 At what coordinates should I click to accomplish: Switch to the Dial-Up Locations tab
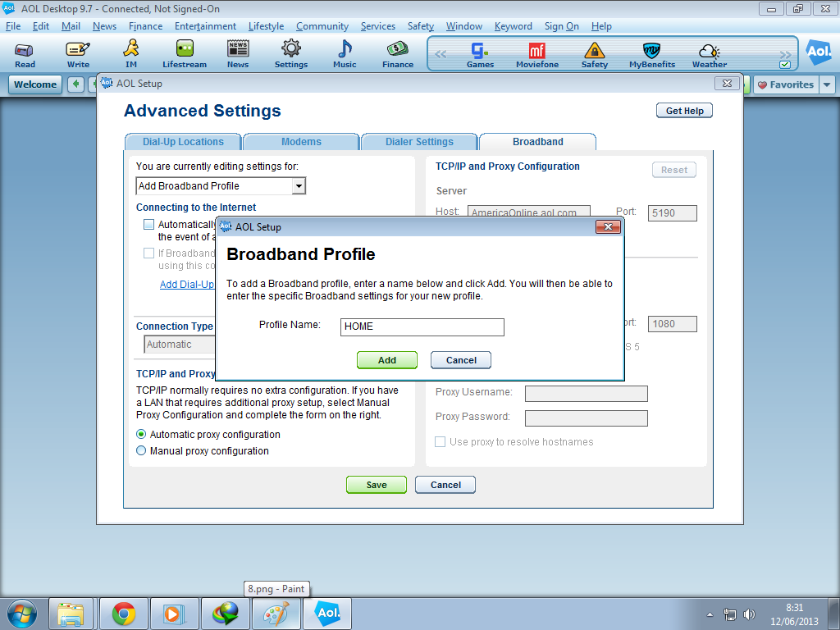[x=183, y=142]
